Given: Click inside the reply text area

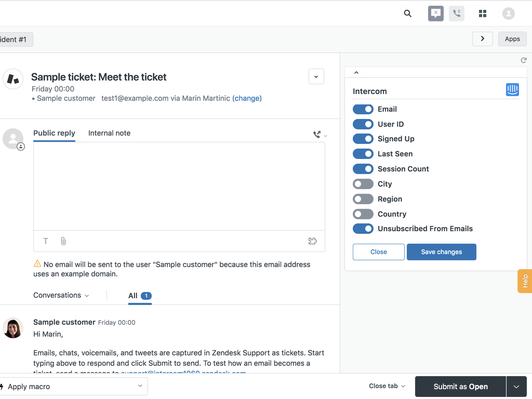Looking at the screenshot, I should pos(179,186).
